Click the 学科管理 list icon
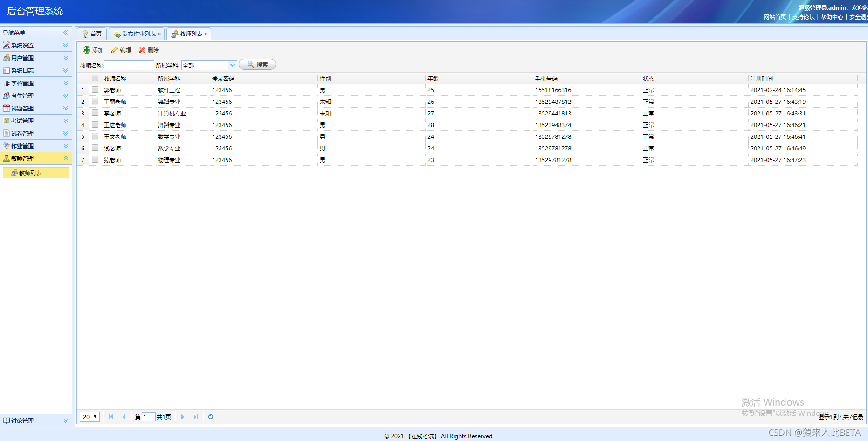 pyautogui.click(x=7, y=83)
